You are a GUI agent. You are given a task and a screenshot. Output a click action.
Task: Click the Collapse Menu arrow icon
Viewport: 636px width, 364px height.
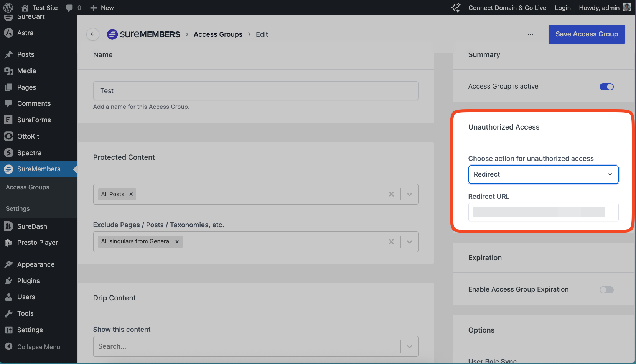point(8,346)
